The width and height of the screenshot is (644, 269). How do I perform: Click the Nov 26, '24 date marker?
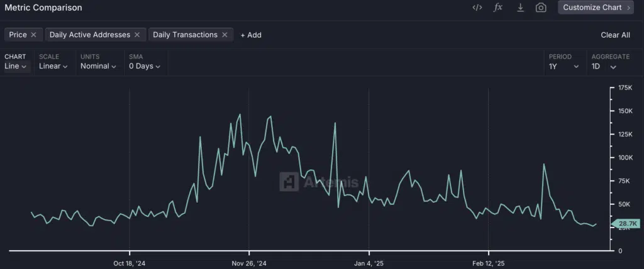[x=248, y=263]
